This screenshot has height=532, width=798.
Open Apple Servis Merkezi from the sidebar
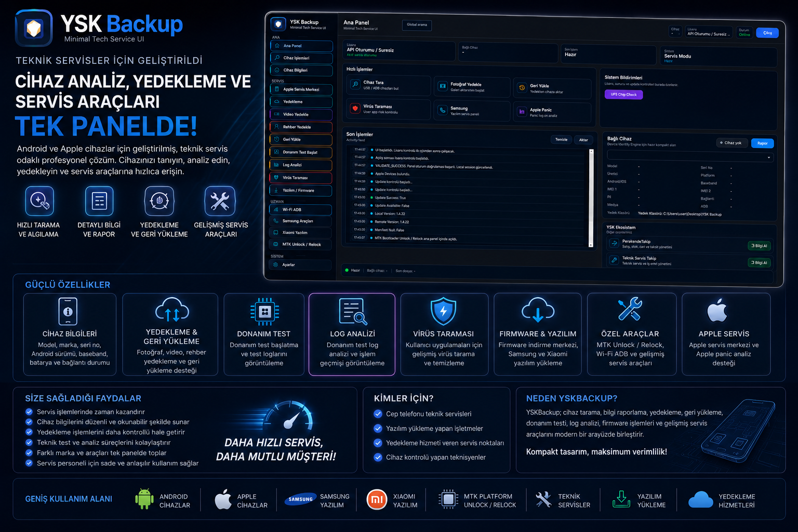tap(301, 89)
